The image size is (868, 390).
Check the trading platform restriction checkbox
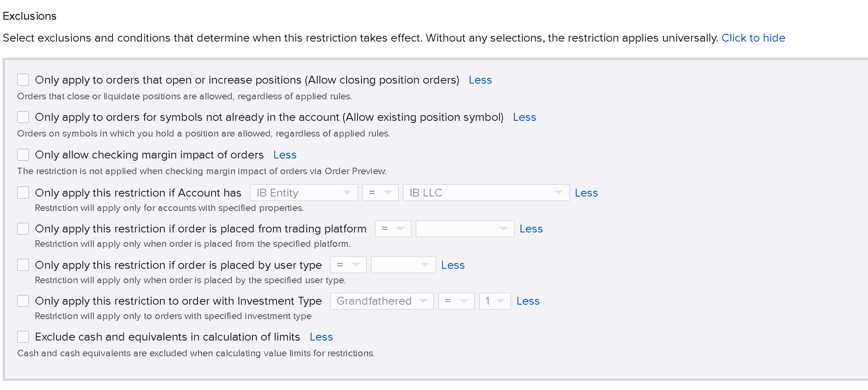(23, 228)
